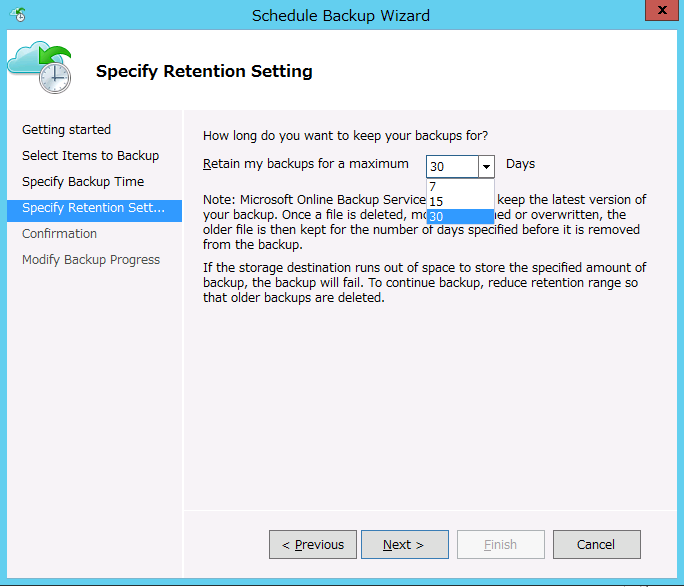Click the retention combo box showing 30
This screenshot has width=684, height=587.
point(451,167)
